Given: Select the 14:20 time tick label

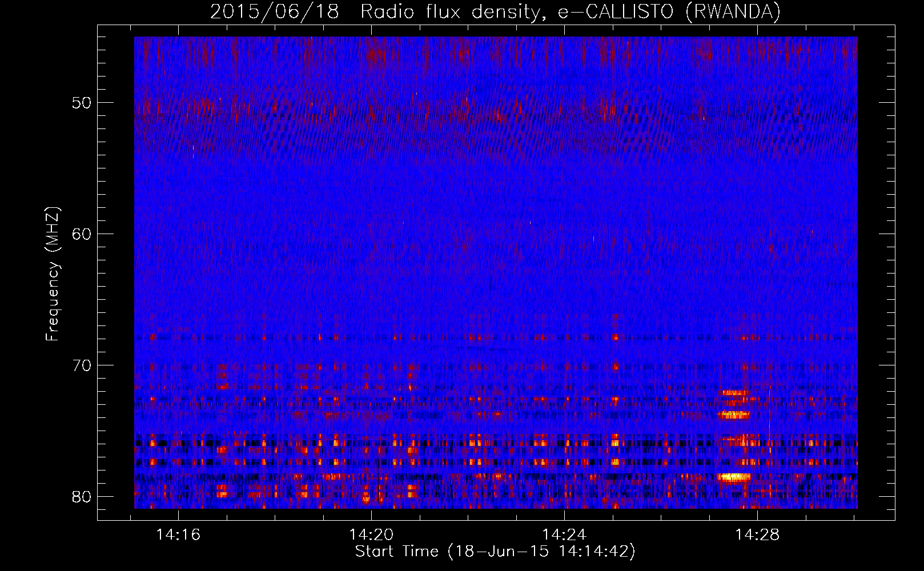Looking at the screenshot, I should pyautogui.click(x=372, y=535).
